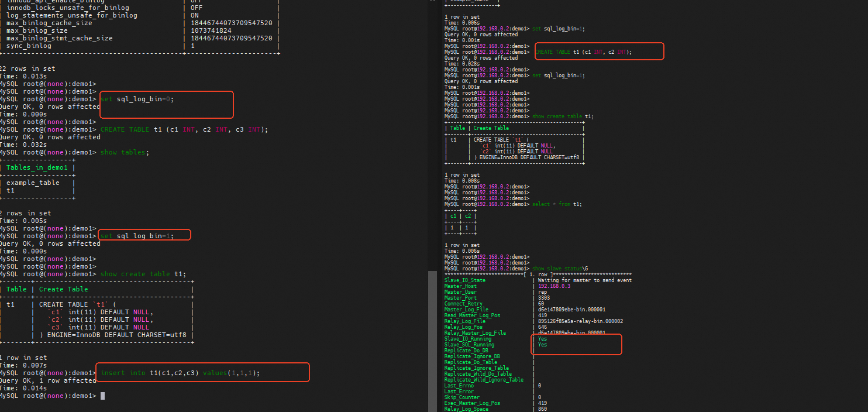Click the 'insert into t1(c1,c2,c3) values(1,1,1);' command
868x412 pixels.
pos(181,373)
